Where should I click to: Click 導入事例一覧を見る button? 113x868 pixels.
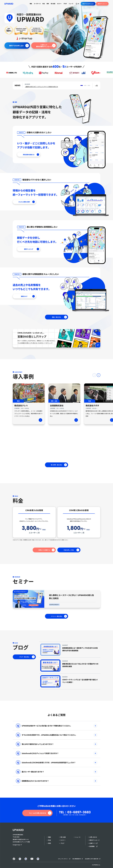pyautogui.click(x=56, y=465)
